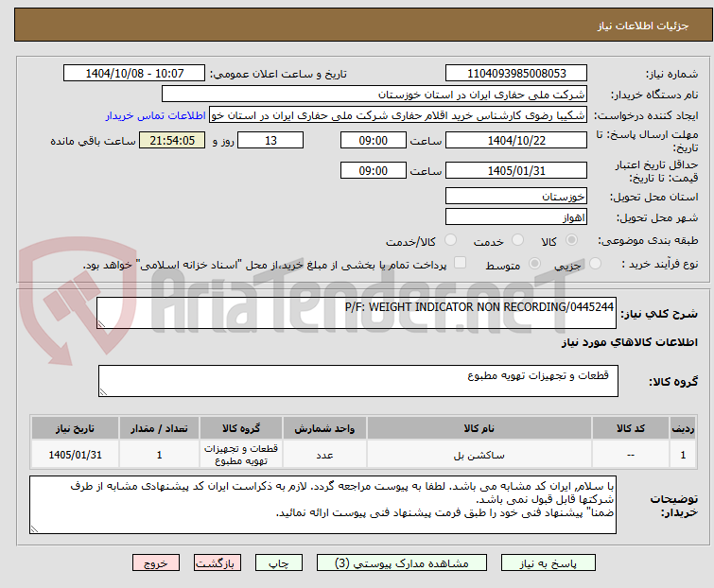Click the response deadline date 1404/10/22 field
Image resolution: width=714 pixels, height=588 pixels.
click(516, 140)
